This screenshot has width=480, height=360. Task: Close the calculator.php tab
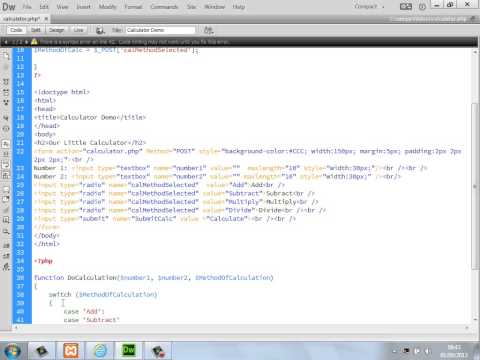(x=46, y=19)
